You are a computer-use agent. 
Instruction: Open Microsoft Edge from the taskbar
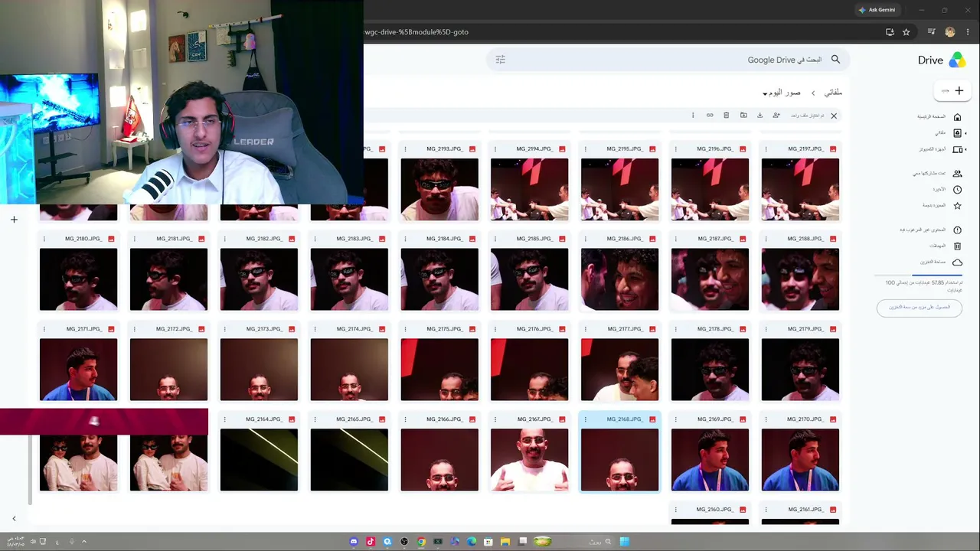(472, 542)
